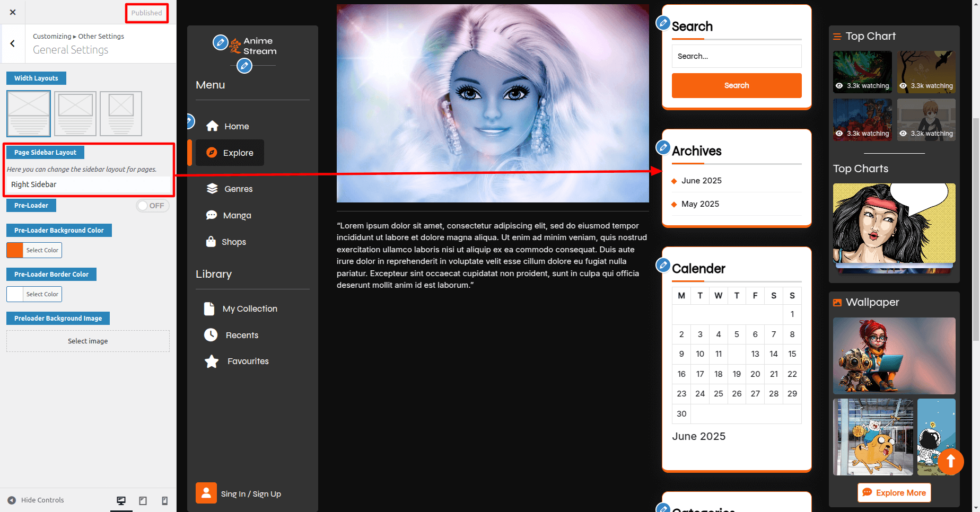Viewport: 980px width, 512px height.
Task: Toggle the Pre-Loader switch on
Action: pos(152,206)
